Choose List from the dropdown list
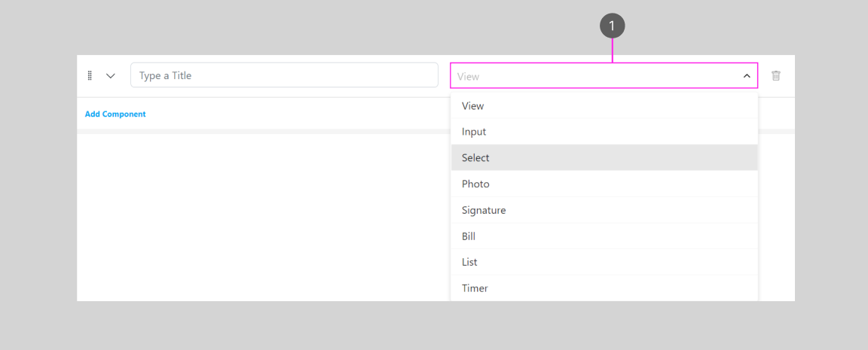Viewport: 868px width, 350px height. (x=604, y=262)
